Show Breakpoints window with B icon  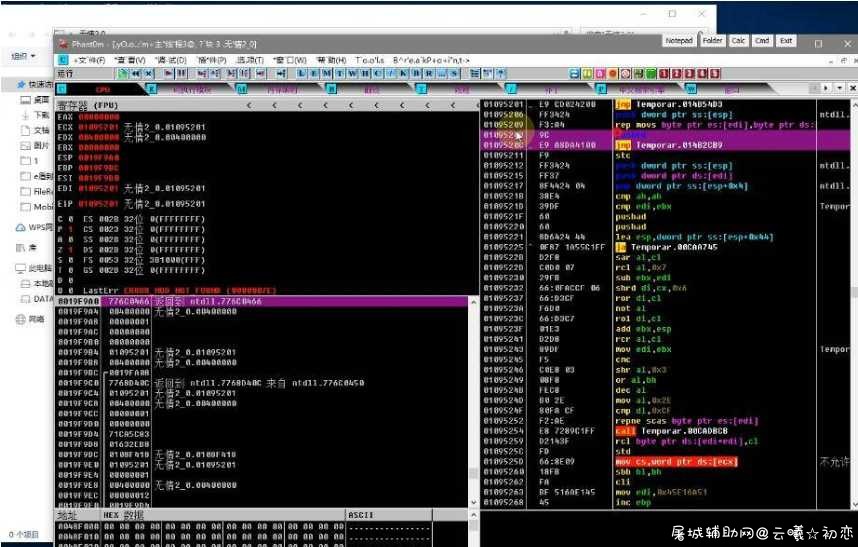(x=416, y=73)
